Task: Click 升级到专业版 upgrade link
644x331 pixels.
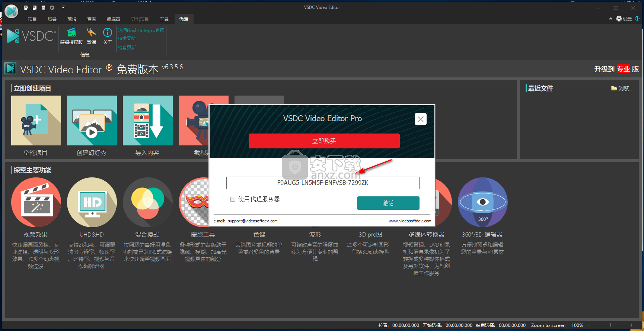Action: point(616,69)
